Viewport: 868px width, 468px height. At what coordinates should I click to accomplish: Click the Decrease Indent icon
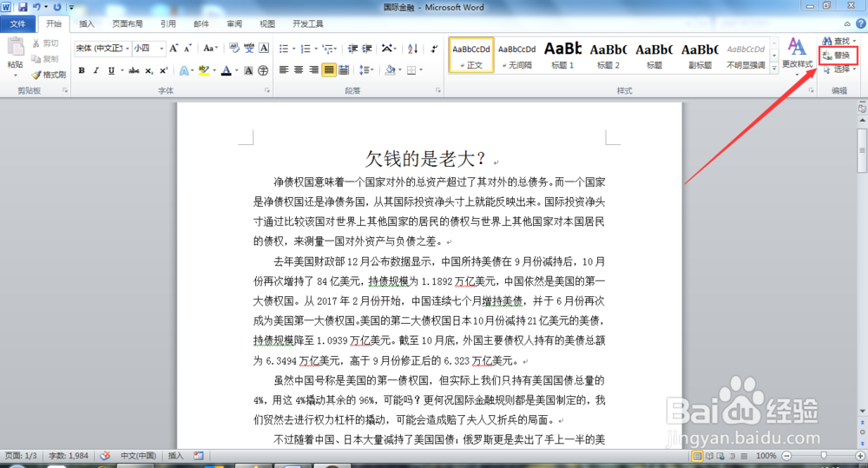(x=352, y=49)
